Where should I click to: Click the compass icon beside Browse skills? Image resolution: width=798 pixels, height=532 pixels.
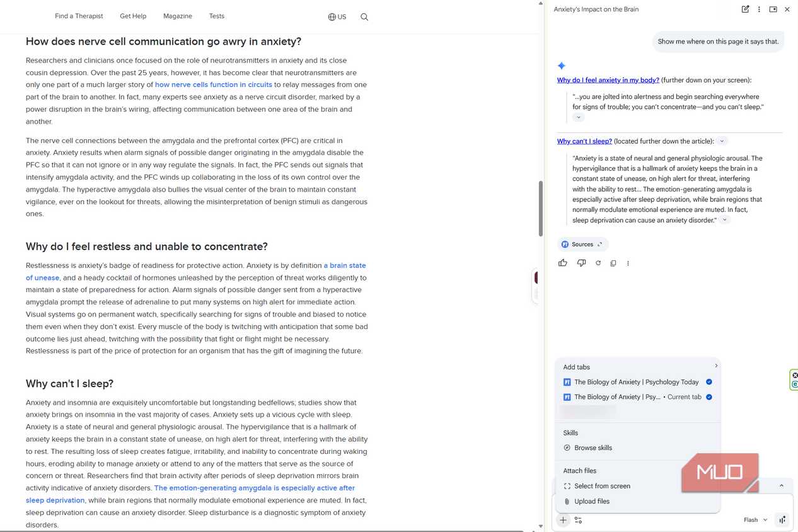coord(567,448)
